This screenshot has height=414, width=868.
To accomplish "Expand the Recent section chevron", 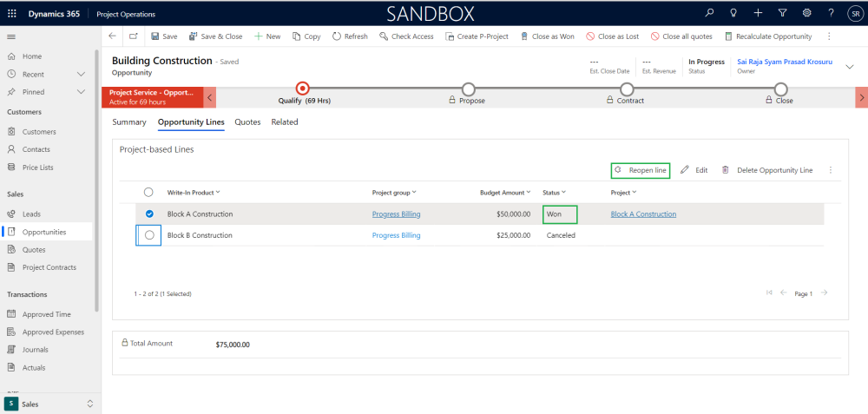I will (x=82, y=74).
